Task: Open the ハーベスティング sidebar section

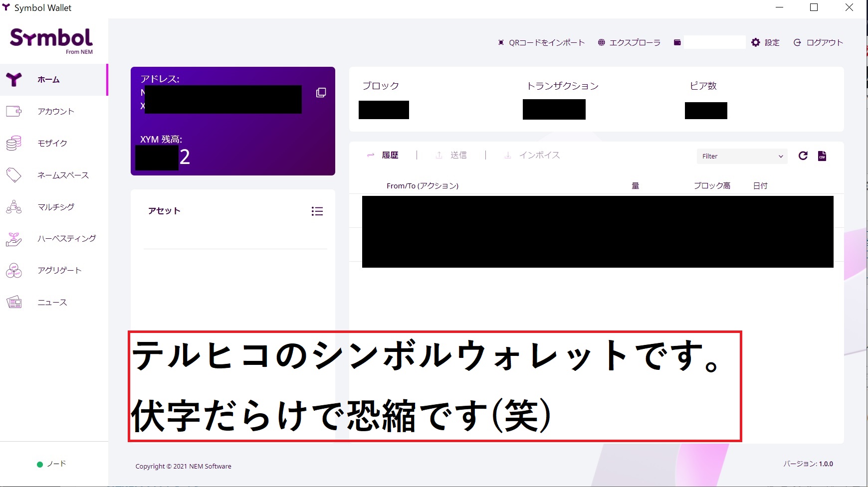Action: tap(53, 238)
